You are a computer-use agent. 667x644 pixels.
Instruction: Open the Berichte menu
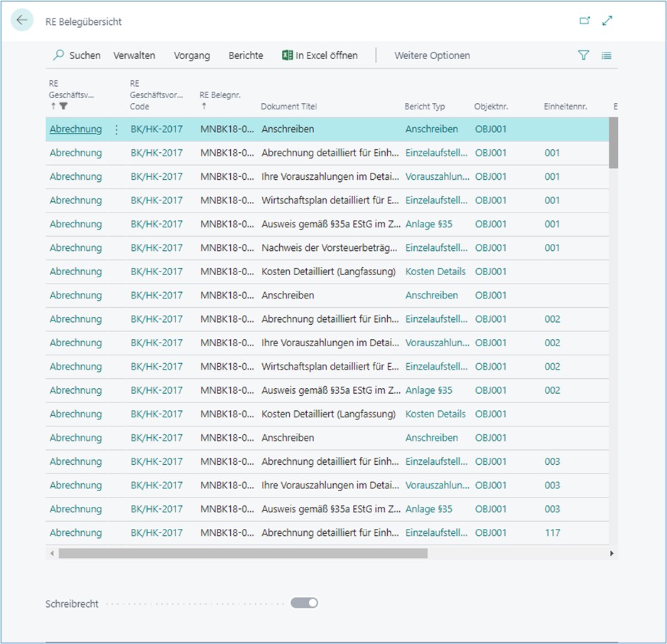pyautogui.click(x=246, y=55)
